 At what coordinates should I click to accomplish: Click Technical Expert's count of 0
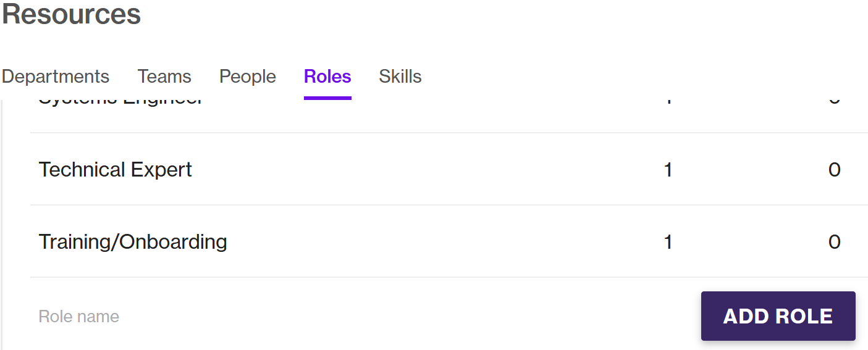[x=835, y=170]
